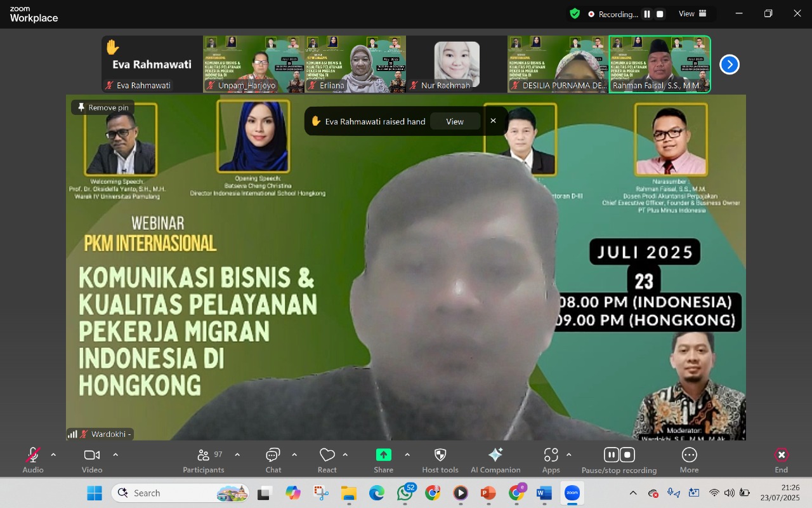Open Chrome with the purple profile badge
The image size is (812, 508).
(x=516, y=493)
